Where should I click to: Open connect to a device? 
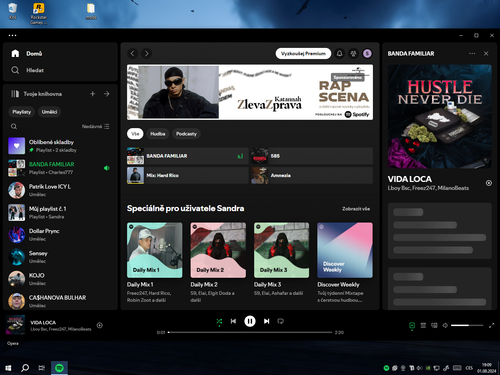(434, 325)
